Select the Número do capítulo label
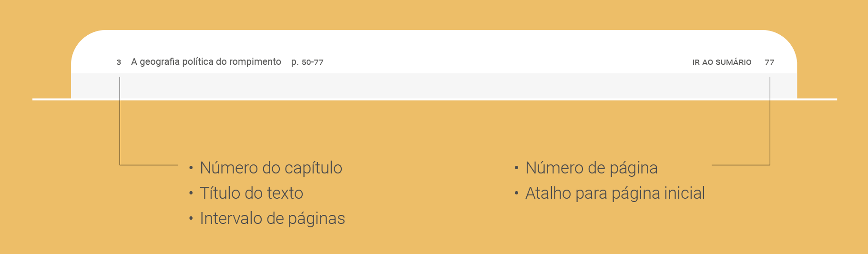The height and width of the screenshot is (254, 868). tap(271, 168)
